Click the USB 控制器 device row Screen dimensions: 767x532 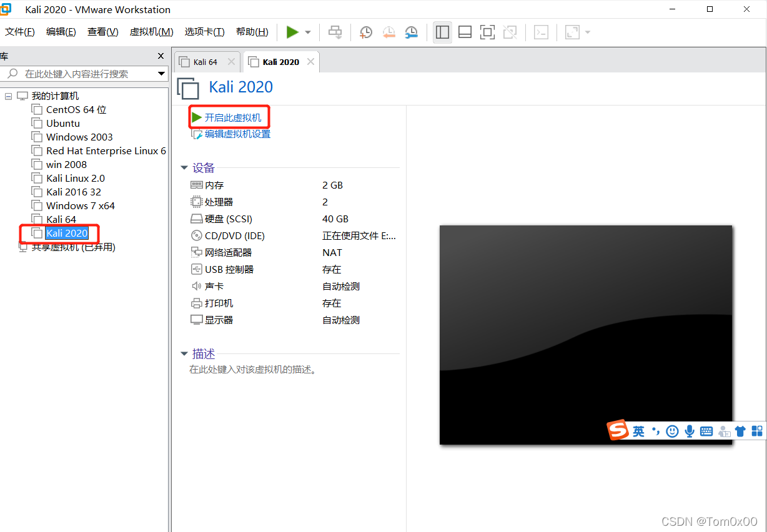(x=294, y=269)
